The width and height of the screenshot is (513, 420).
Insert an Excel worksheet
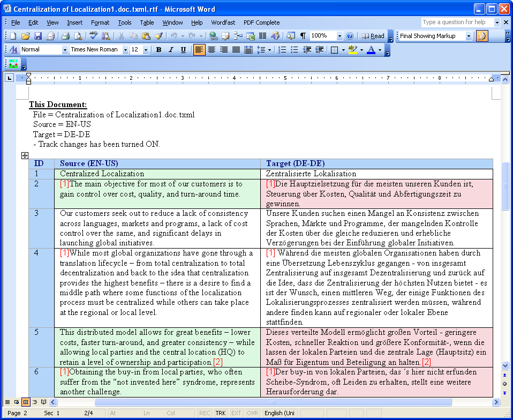[250, 36]
